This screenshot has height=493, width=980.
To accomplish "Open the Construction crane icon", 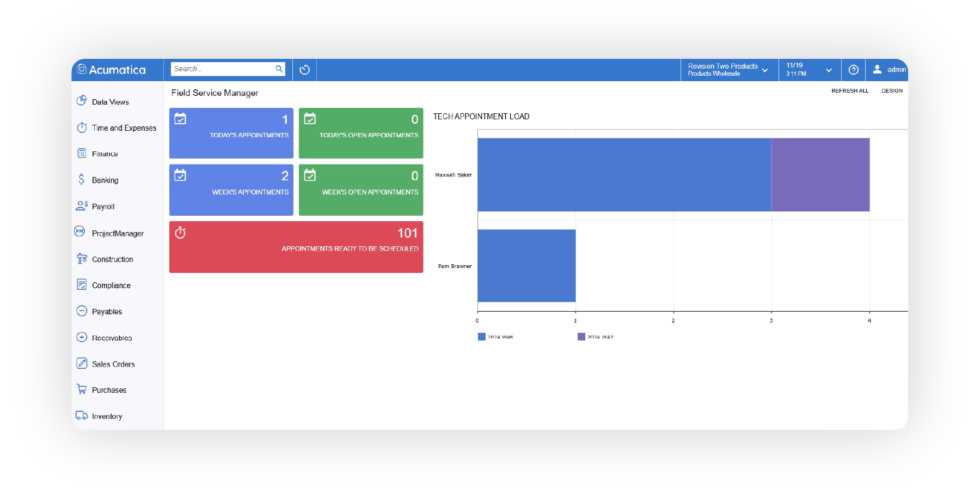I will pyautogui.click(x=82, y=259).
